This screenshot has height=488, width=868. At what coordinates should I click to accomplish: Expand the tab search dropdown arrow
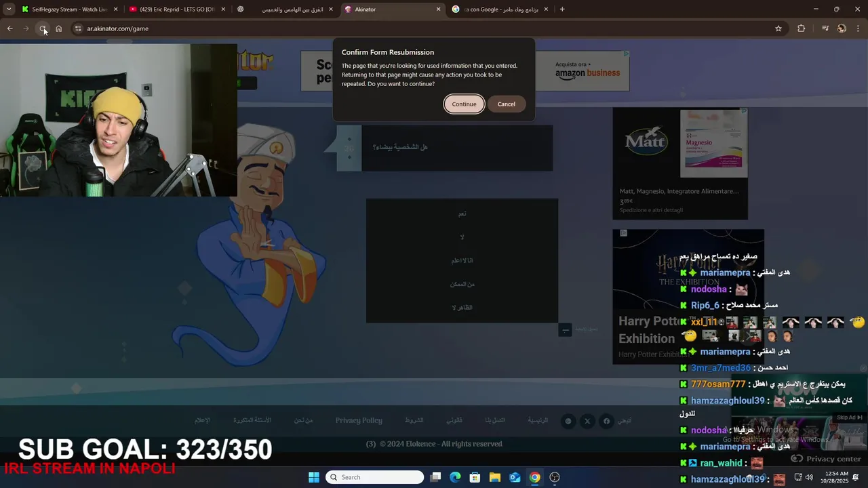[x=9, y=9]
